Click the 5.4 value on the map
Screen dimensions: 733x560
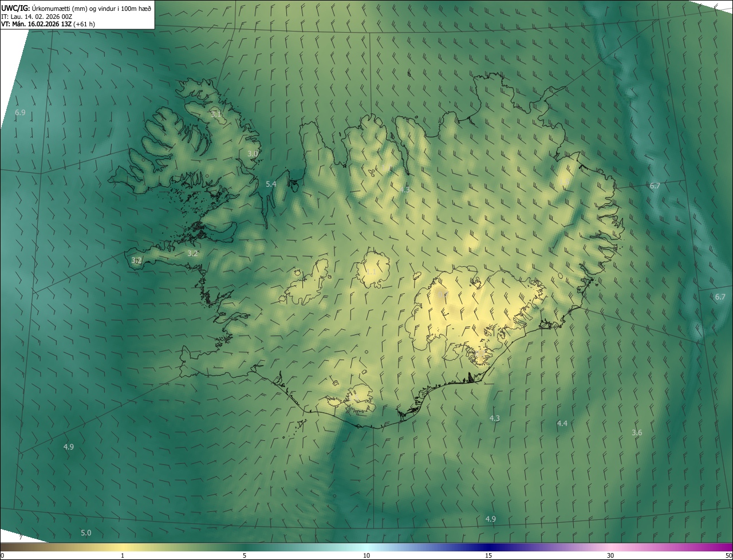coord(271,184)
